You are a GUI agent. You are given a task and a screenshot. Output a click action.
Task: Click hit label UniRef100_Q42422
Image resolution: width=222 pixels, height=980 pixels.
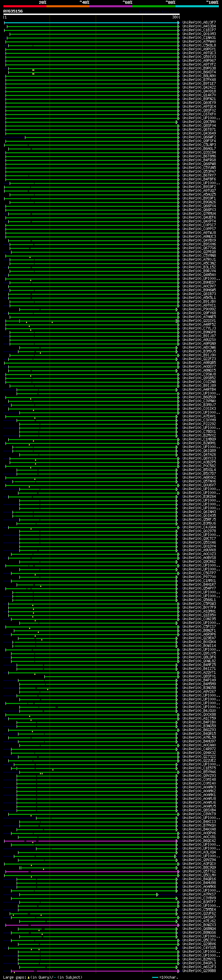pos(199,87)
